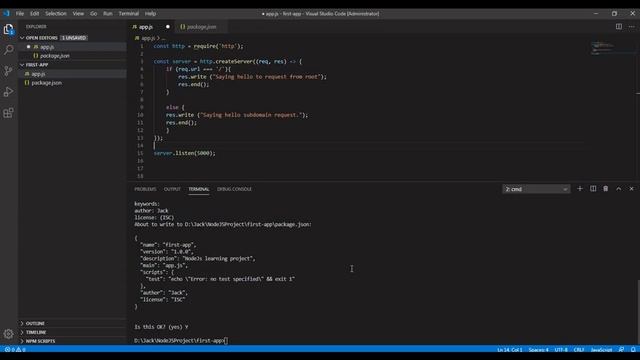
Task: Open editor More Actions ellipsis
Action: tap(631, 27)
